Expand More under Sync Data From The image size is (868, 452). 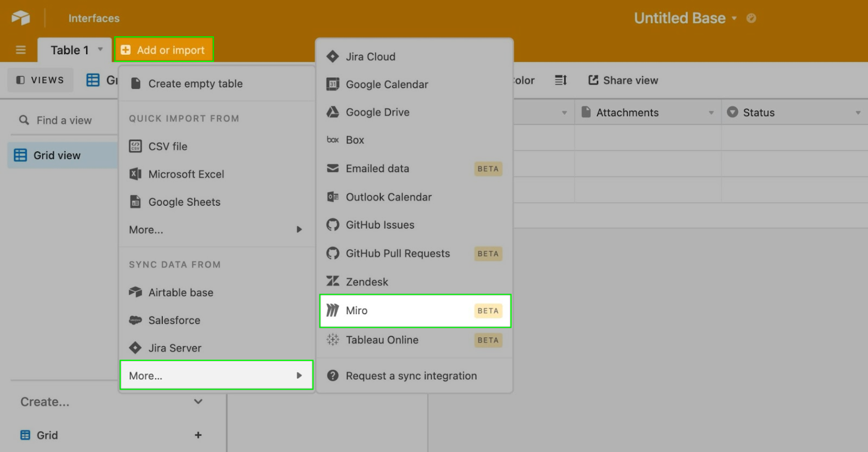point(216,375)
